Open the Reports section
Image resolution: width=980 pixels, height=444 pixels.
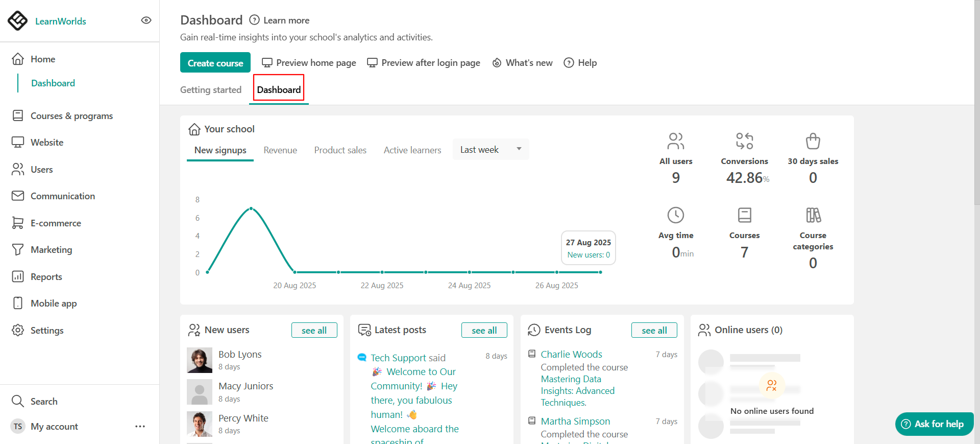(x=46, y=277)
